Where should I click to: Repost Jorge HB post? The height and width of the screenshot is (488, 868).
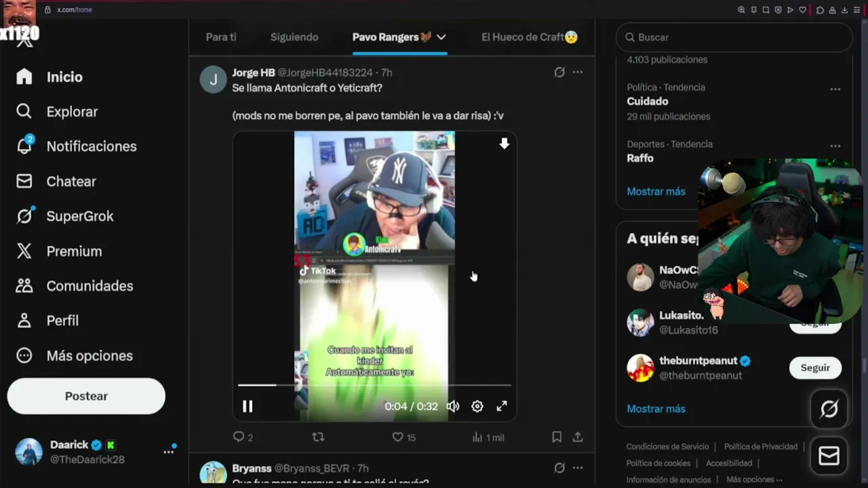318,437
